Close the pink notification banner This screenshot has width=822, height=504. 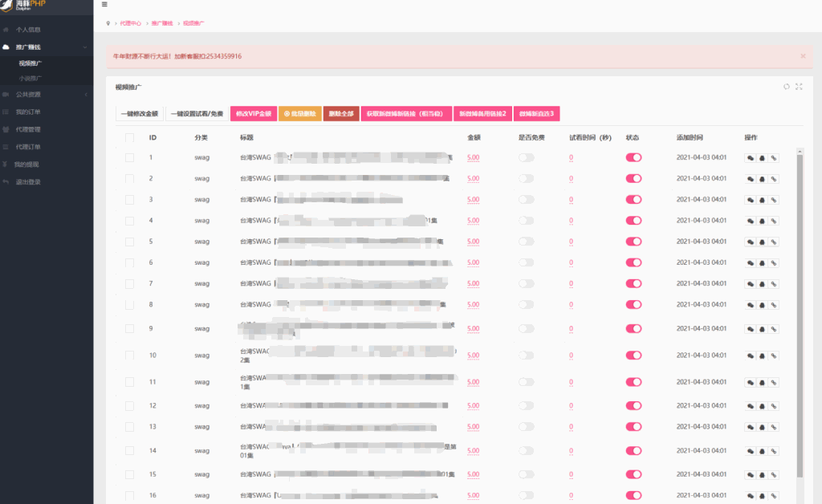803,56
